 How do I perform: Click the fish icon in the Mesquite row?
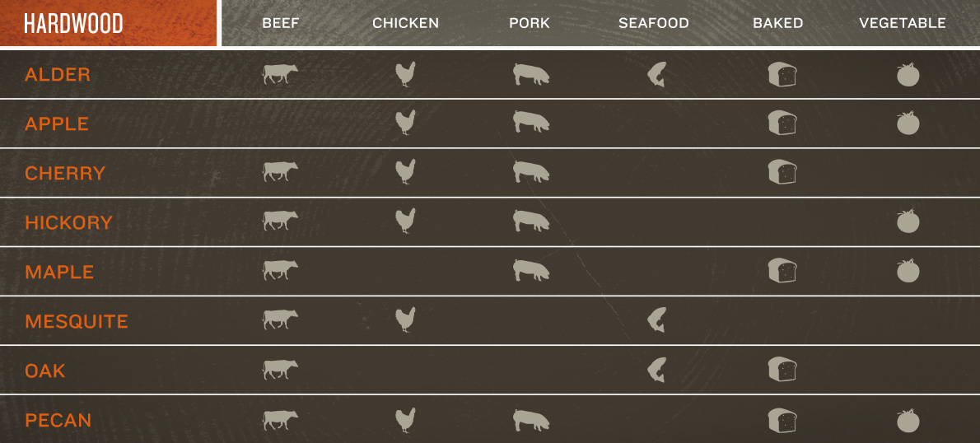click(x=656, y=319)
